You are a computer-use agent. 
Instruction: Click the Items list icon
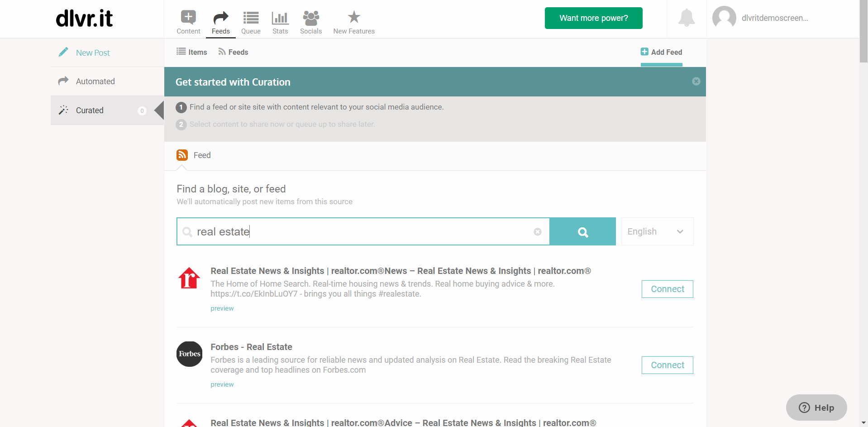coord(181,52)
